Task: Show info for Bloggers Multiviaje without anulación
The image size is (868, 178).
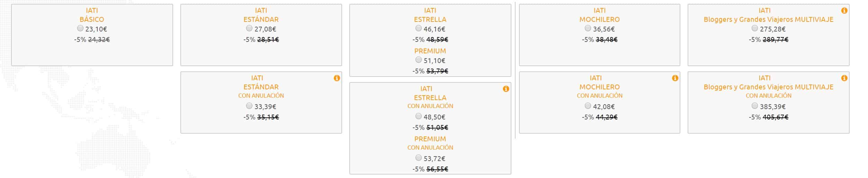Action: (844, 11)
